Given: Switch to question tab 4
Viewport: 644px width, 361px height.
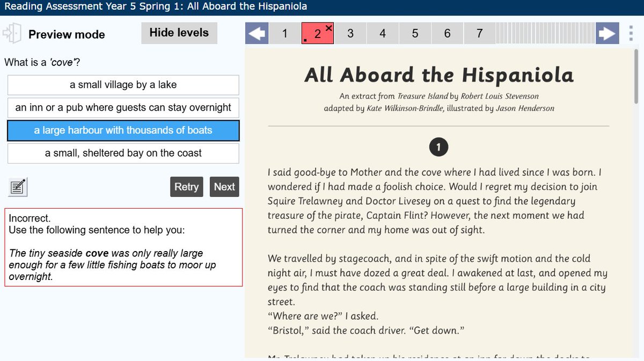Looking at the screenshot, I should click(383, 34).
